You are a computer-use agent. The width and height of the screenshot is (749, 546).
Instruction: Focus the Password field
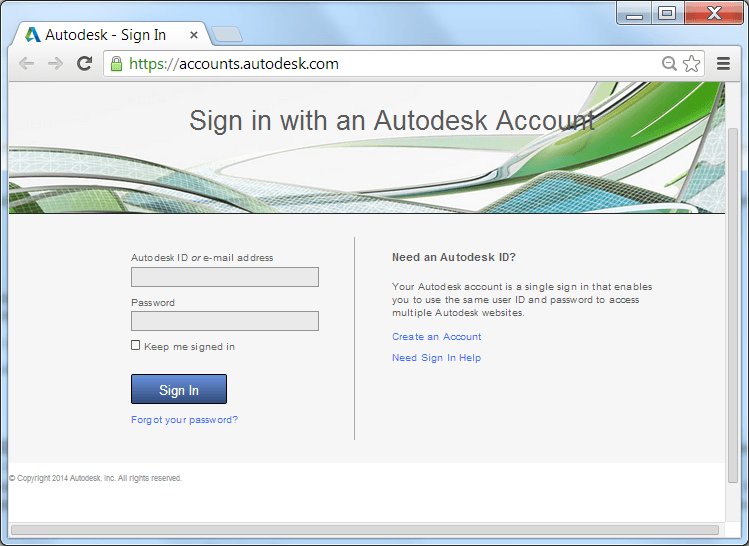pyautogui.click(x=225, y=321)
